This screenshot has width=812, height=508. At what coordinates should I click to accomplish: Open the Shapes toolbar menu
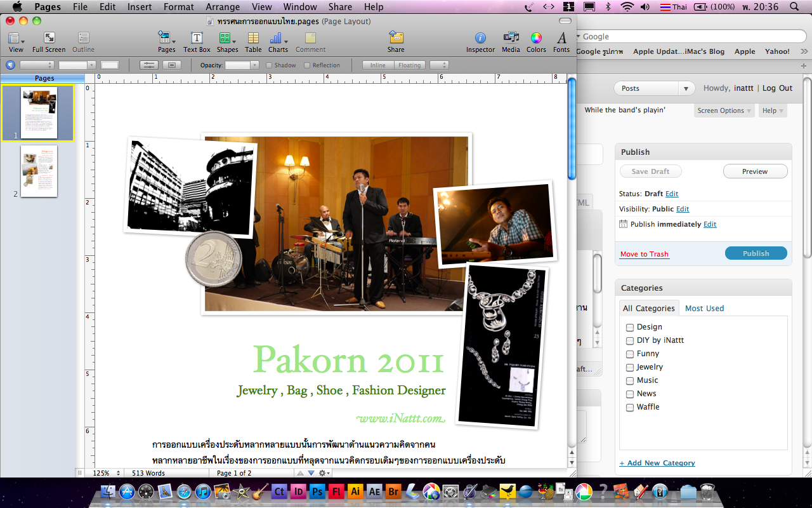227,42
